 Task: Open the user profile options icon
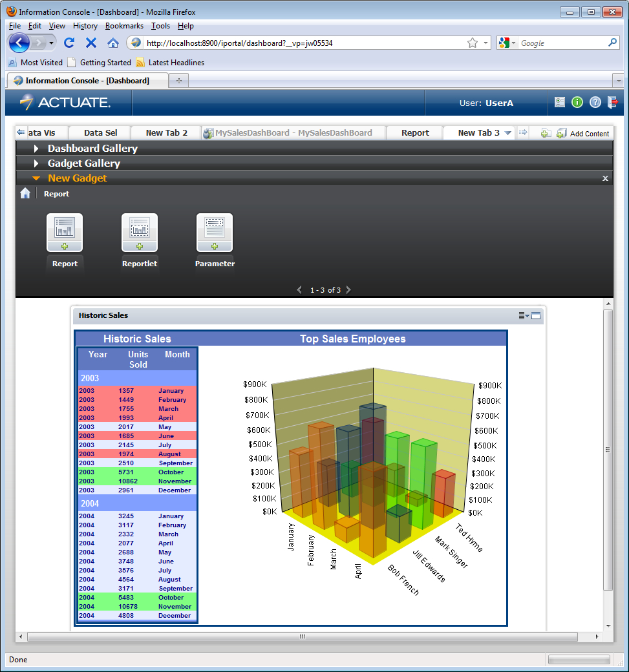560,103
